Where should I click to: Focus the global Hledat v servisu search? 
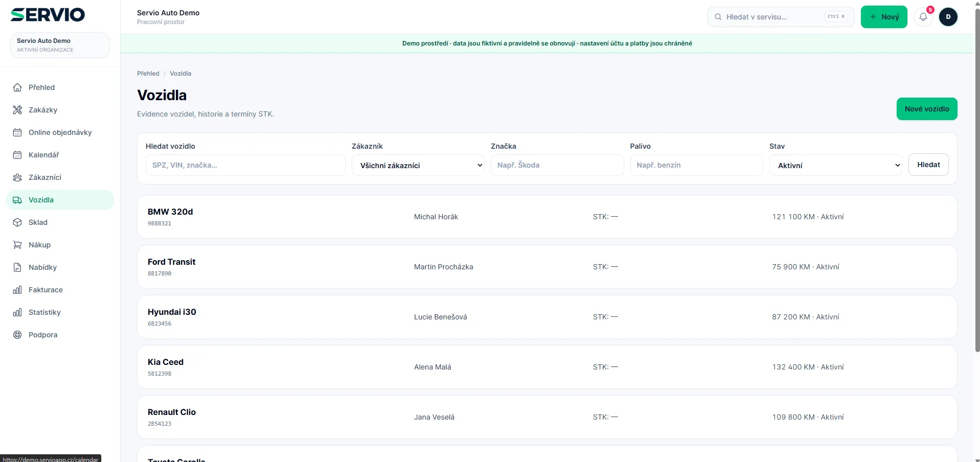click(781, 17)
